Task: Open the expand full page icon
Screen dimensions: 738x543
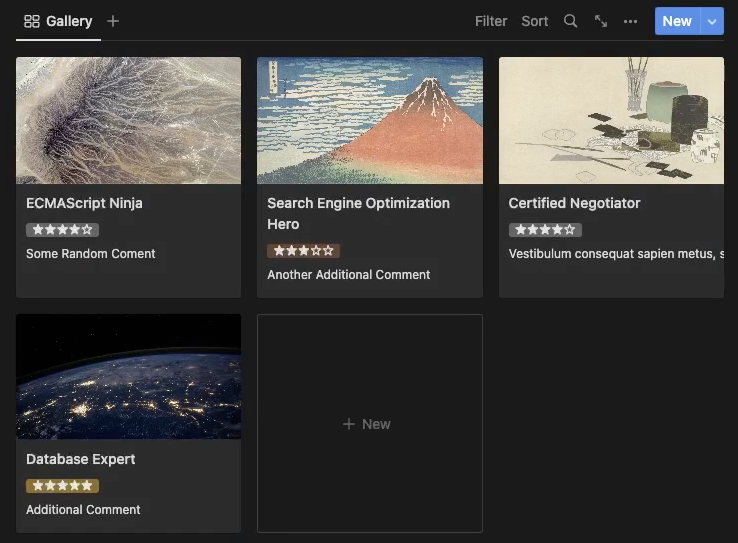Action: (601, 21)
